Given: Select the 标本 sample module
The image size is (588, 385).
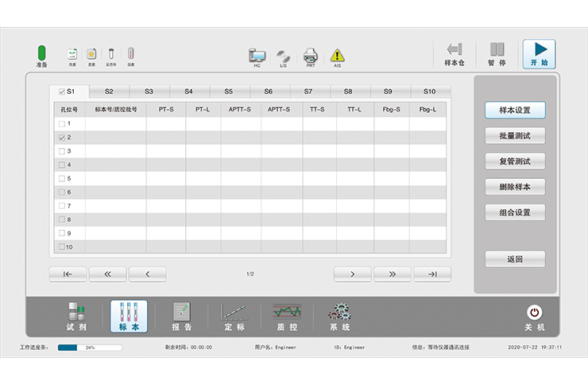Looking at the screenshot, I should click(x=129, y=317).
